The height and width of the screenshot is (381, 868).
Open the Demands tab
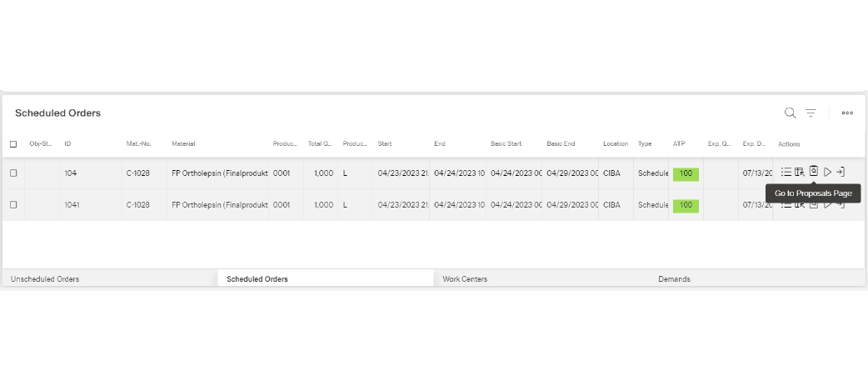click(674, 279)
